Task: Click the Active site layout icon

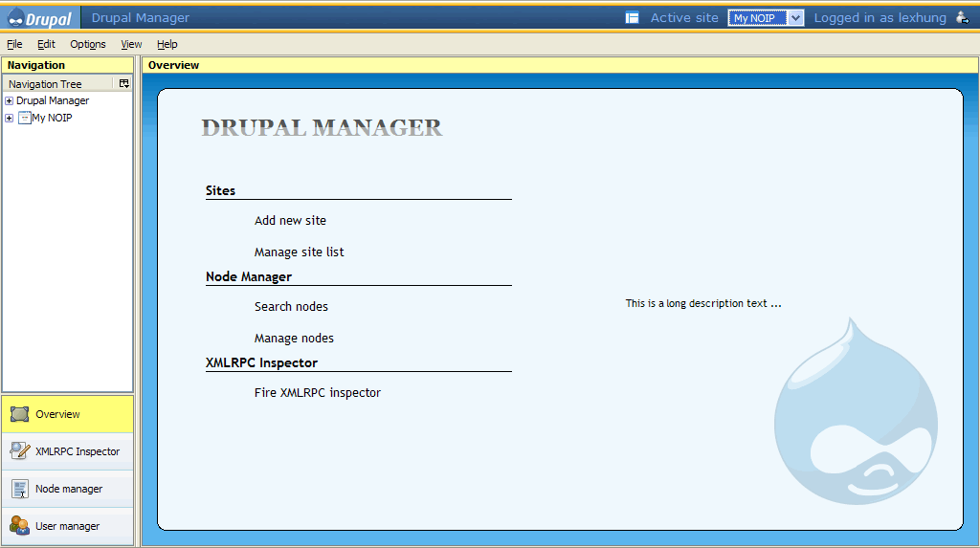Action: [x=633, y=18]
